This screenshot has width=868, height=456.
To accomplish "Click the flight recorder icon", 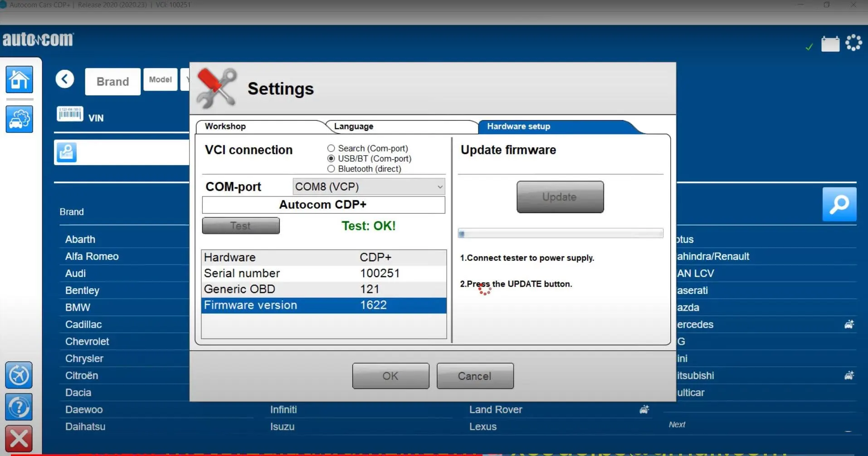I will pyautogui.click(x=19, y=375).
